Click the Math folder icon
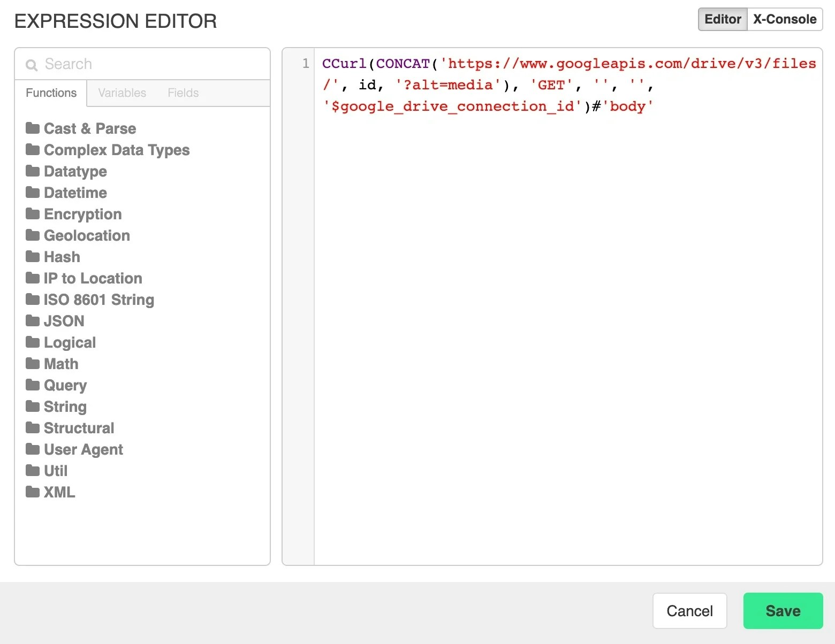The image size is (835, 644). tap(32, 364)
